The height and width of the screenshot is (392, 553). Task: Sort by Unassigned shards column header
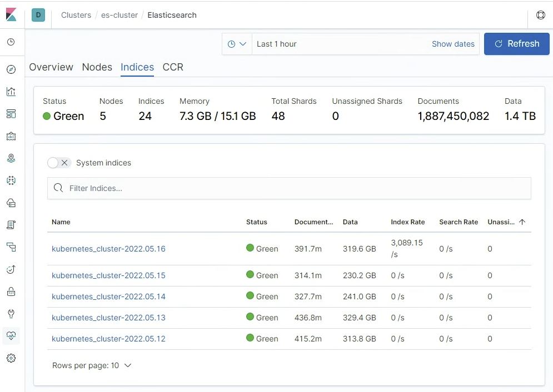click(506, 222)
